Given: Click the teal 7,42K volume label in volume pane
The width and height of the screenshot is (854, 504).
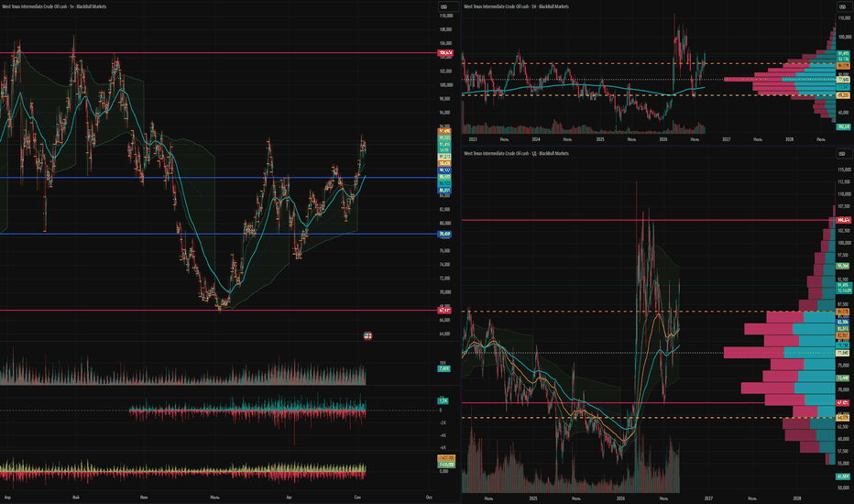Looking at the screenshot, I should (x=443, y=368).
